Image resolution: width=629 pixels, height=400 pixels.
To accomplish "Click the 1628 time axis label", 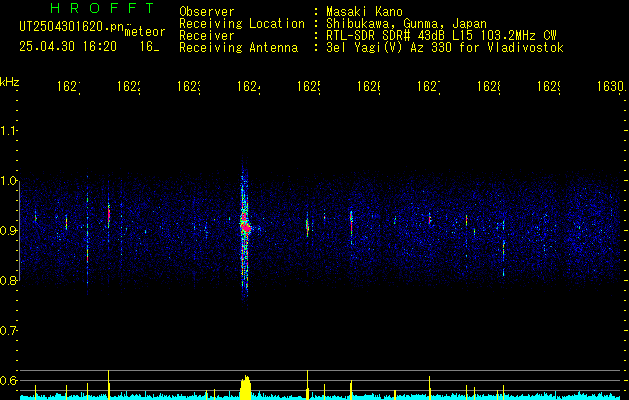I will pos(489,87).
